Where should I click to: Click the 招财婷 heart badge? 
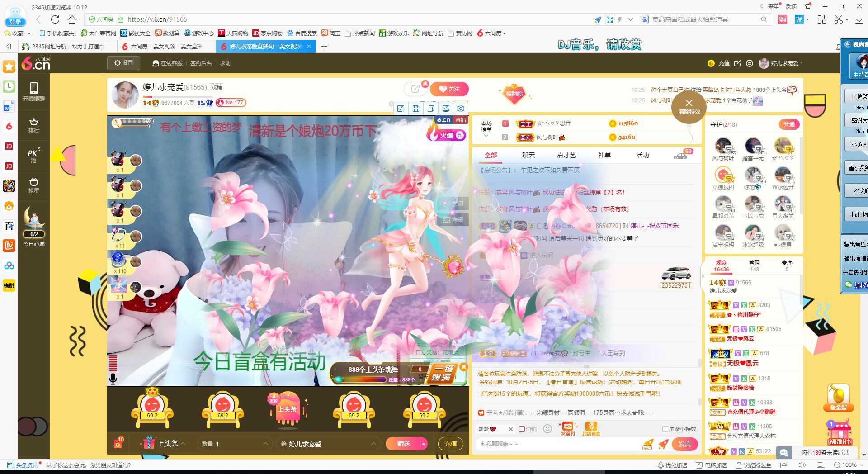(x=514, y=94)
